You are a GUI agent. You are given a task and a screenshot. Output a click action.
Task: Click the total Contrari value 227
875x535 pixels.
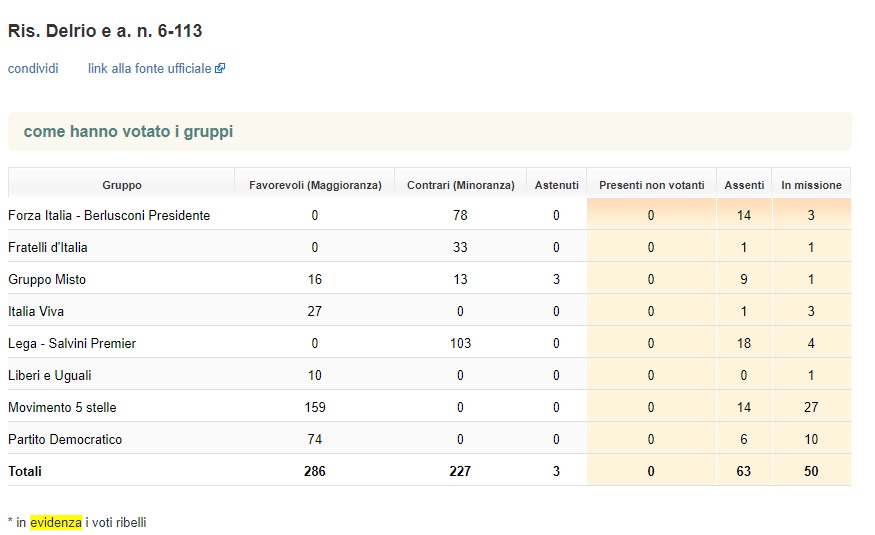point(460,471)
